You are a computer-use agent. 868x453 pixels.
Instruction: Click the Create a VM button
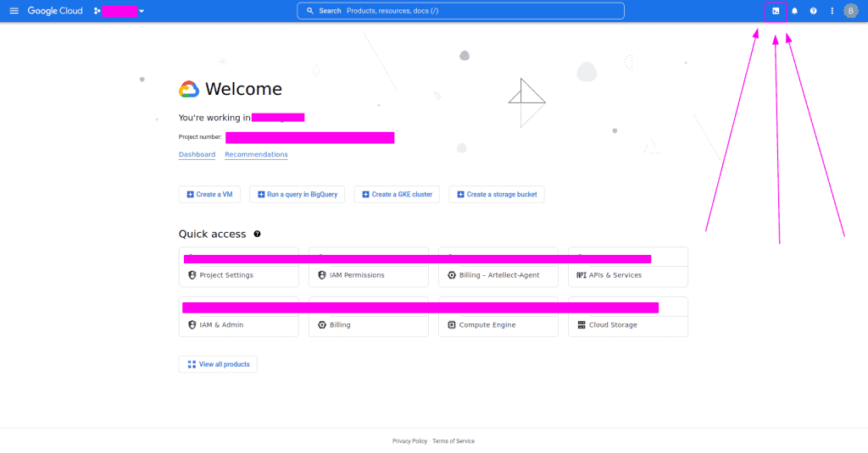point(209,194)
